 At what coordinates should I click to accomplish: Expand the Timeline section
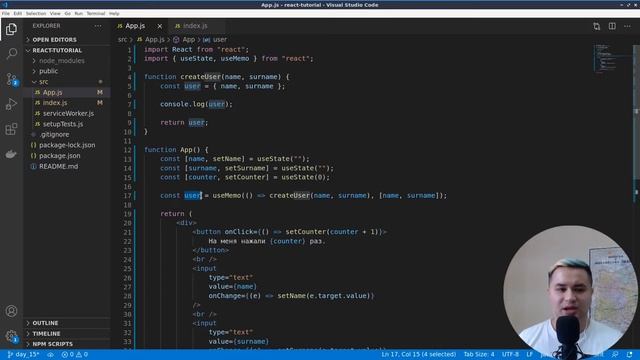click(x=67, y=333)
